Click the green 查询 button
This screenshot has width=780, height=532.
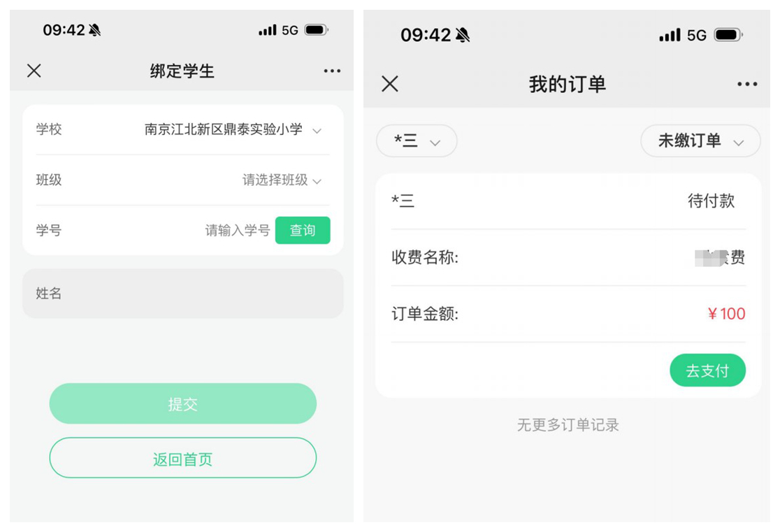303,231
